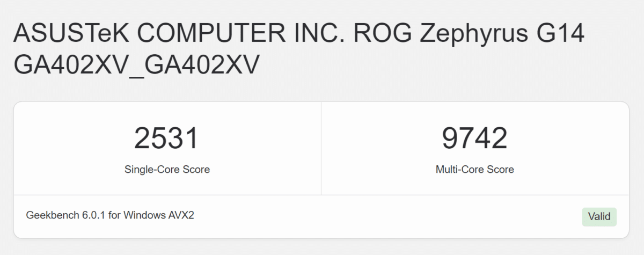Click the Single-Core Score value 2531
The width and height of the screenshot is (644, 255).
166,139
